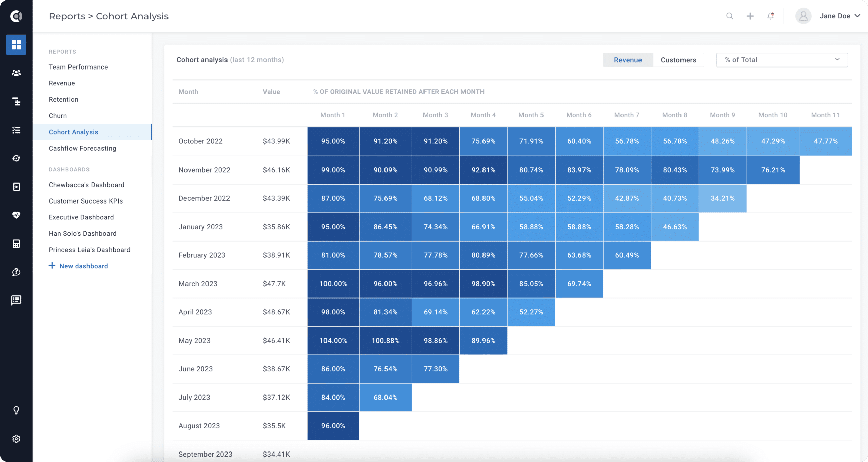
Task: Expand the % of Total dropdown
Action: 782,60
